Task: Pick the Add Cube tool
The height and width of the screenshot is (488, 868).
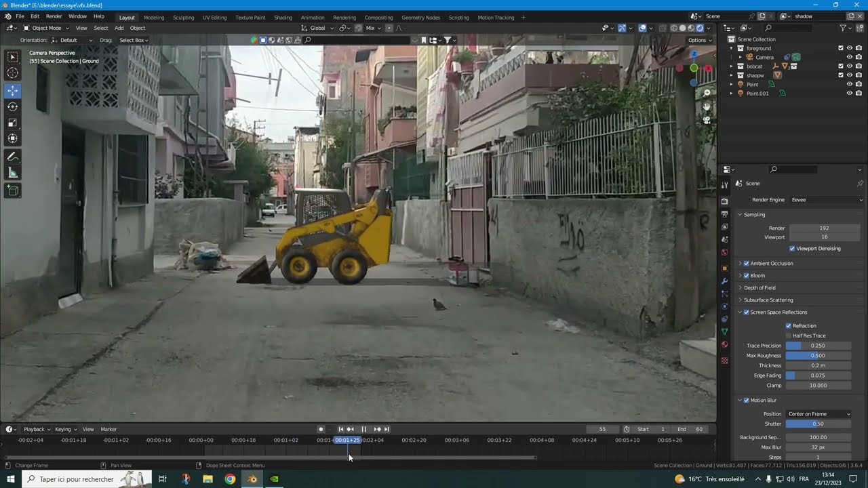Action: 13,191
